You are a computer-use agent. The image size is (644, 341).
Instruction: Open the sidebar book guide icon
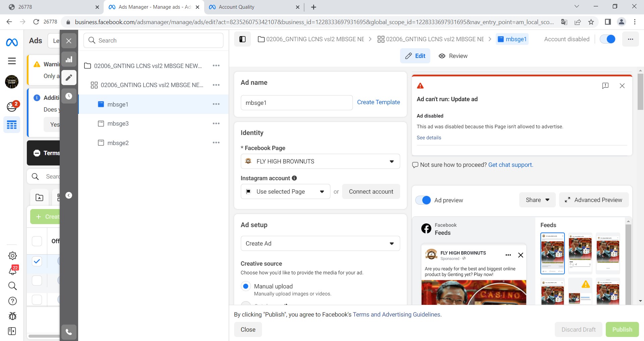12,331
